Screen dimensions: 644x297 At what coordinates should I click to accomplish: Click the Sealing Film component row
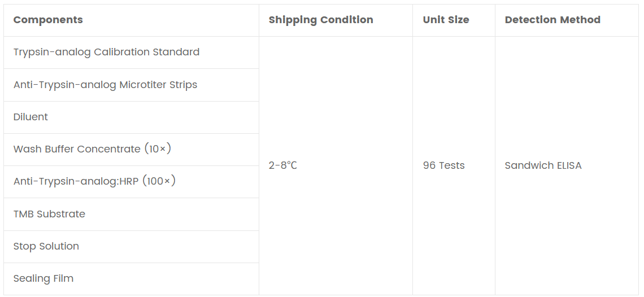click(43, 278)
